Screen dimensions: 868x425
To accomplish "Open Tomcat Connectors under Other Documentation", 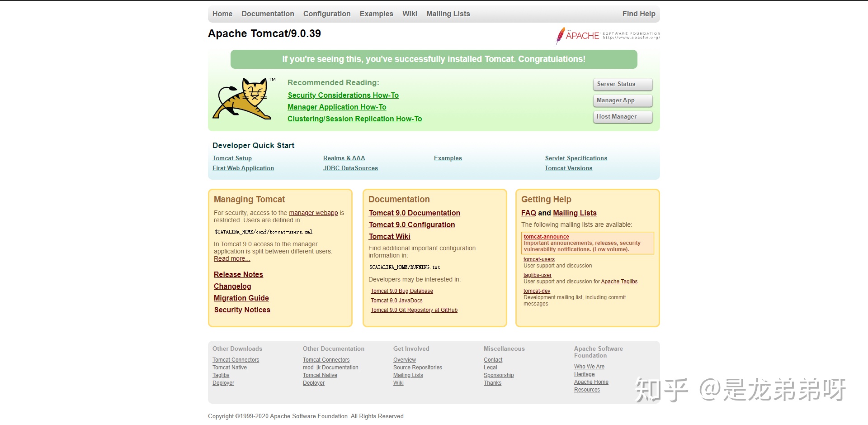I will tap(326, 360).
